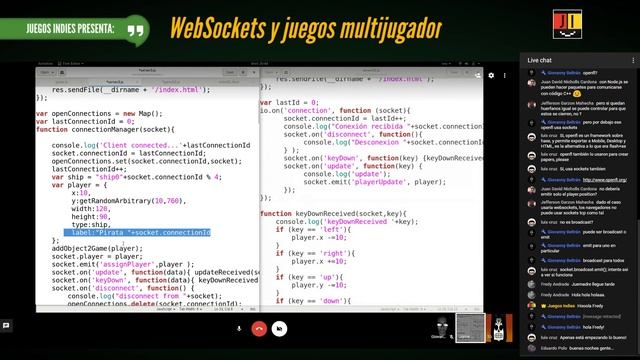Open call settings gear icon
The image size is (640, 360).
(x=491, y=76)
